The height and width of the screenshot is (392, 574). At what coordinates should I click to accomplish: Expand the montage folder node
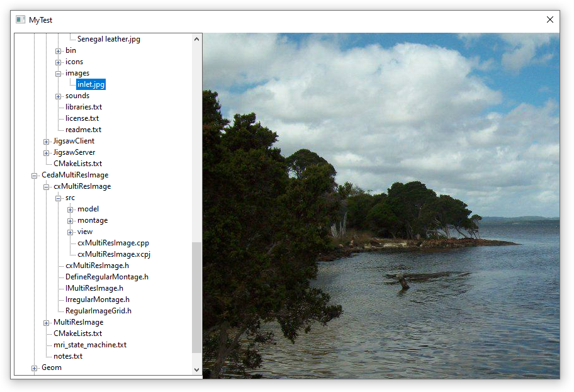pos(70,221)
